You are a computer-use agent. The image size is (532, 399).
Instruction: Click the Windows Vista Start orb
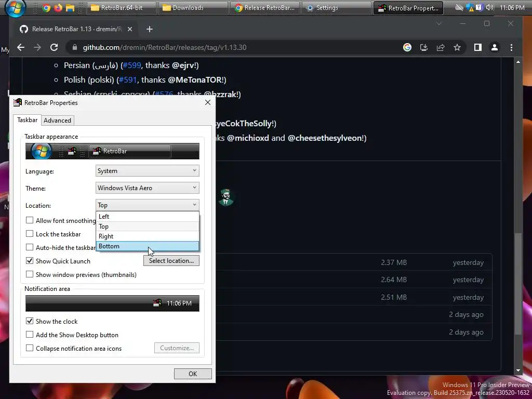click(x=15, y=7)
